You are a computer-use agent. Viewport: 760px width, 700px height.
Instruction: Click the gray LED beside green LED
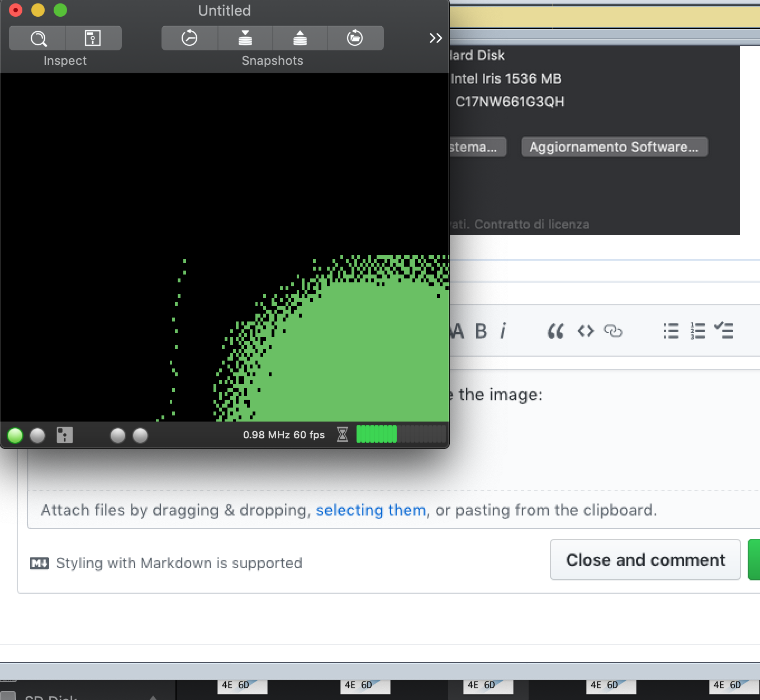(37, 435)
